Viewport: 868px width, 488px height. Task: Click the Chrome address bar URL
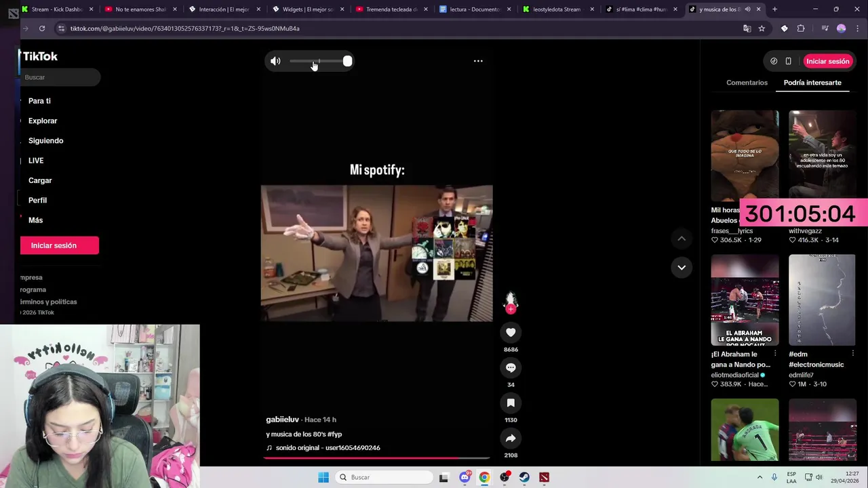(184, 28)
